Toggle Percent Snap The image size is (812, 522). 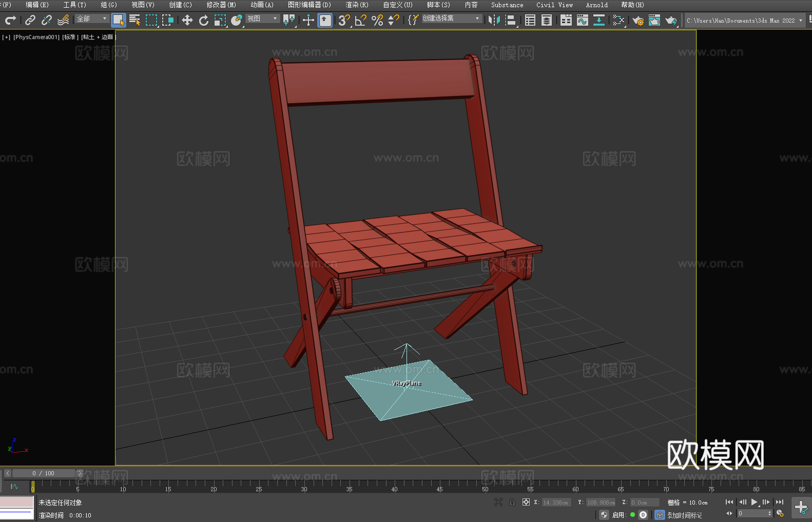tap(377, 20)
